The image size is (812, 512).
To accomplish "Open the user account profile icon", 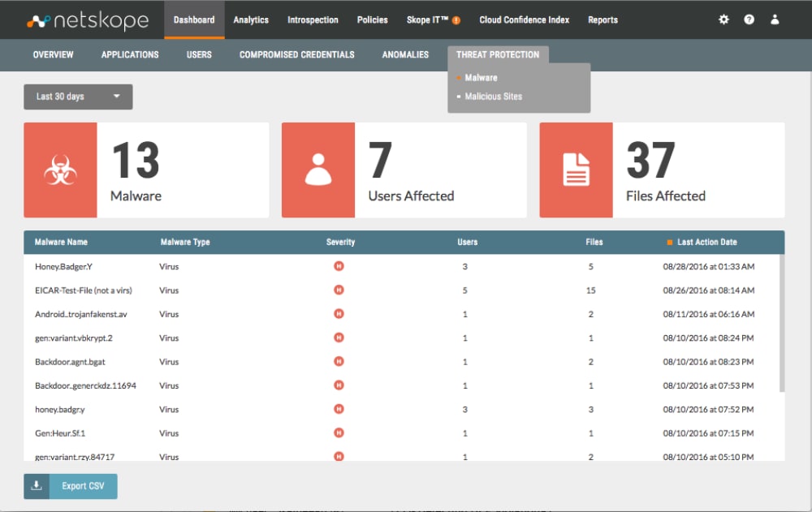I will (x=775, y=19).
